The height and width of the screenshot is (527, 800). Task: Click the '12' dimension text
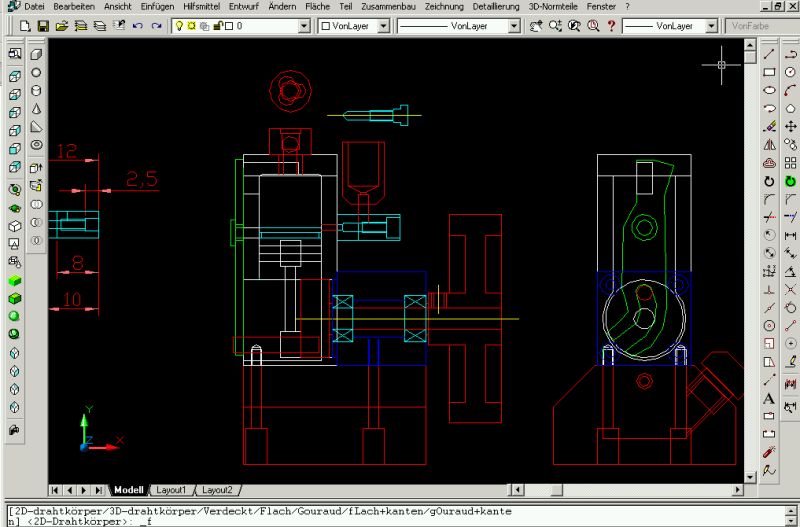pyautogui.click(x=67, y=150)
